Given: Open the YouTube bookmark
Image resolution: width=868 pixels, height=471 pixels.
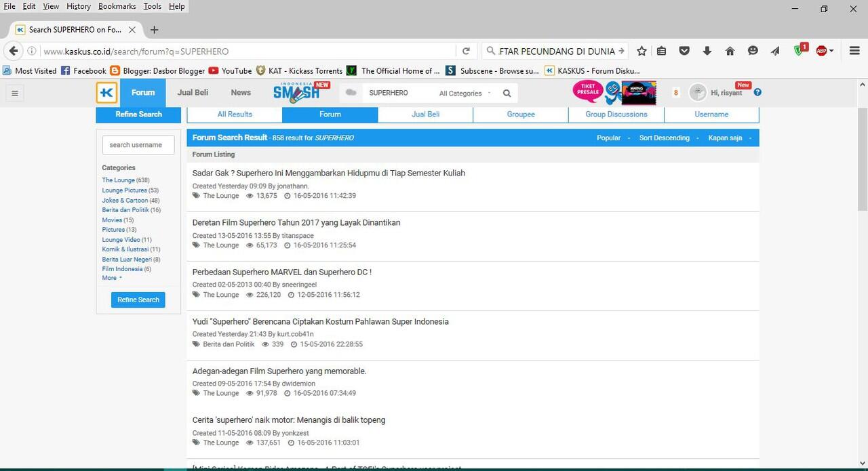Looking at the screenshot, I should click(x=230, y=70).
